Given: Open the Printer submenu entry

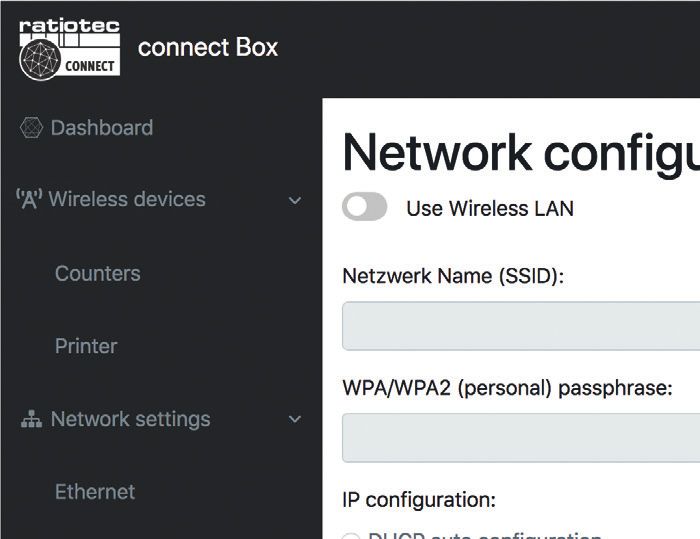Looking at the screenshot, I should (86, 346).
